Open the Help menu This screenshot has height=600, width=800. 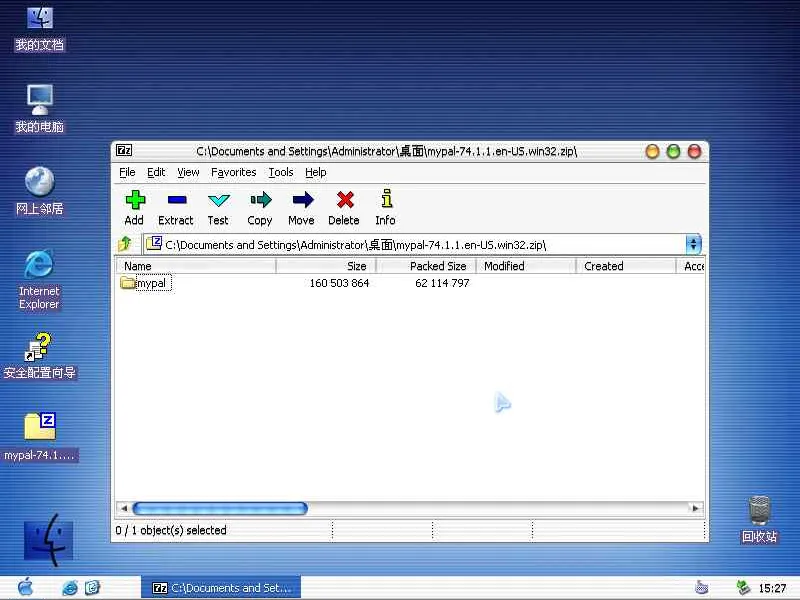point(316,172)
